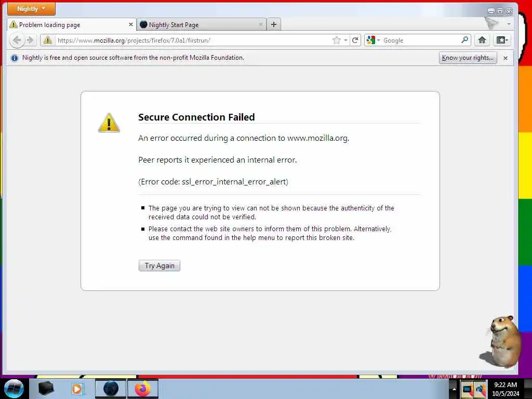The image size is (532, 399).
Task: Click the mozilla.org URL address field
Action: 193,41
